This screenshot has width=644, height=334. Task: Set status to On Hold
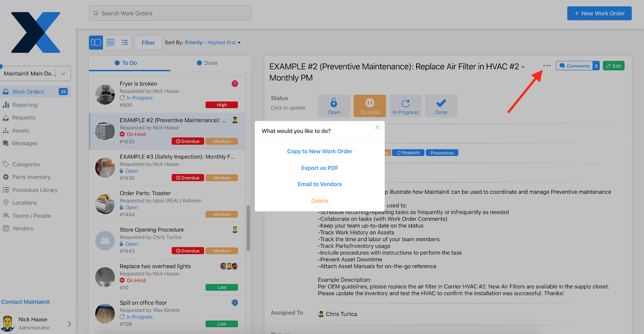369,106
